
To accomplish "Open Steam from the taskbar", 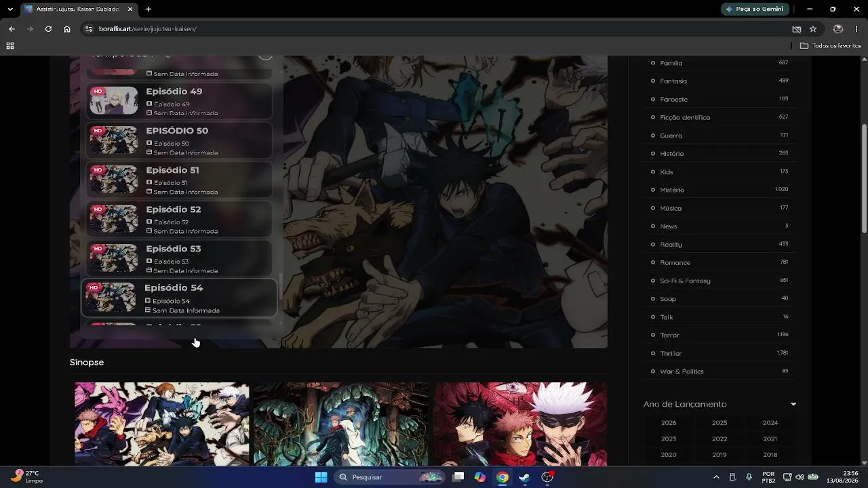I will click(x=524, y=477).
